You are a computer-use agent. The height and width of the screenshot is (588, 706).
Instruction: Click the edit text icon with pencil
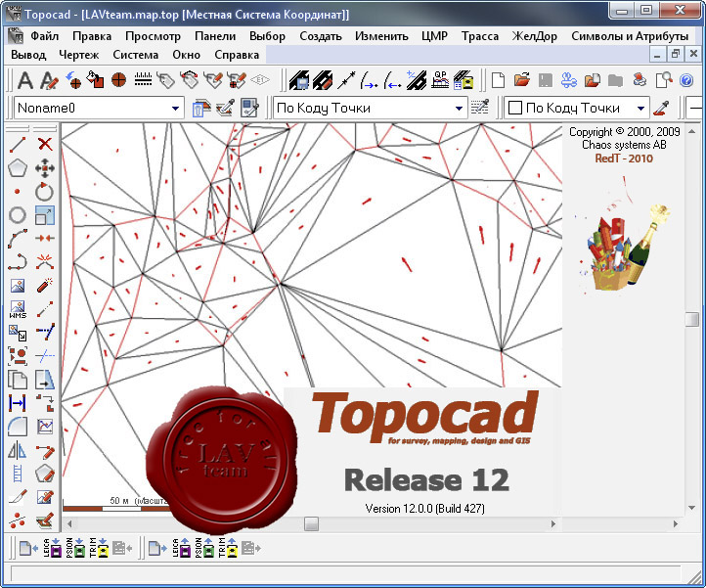point(49,81)
